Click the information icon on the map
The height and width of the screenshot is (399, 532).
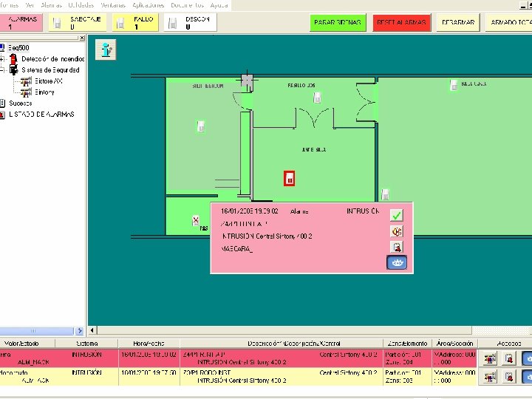click(x=106, y=50)
